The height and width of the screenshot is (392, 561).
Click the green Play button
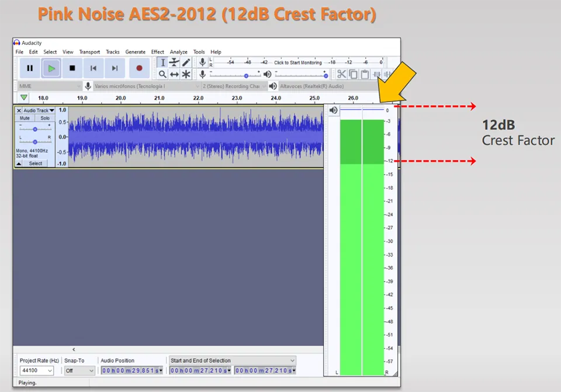[51, 68]
